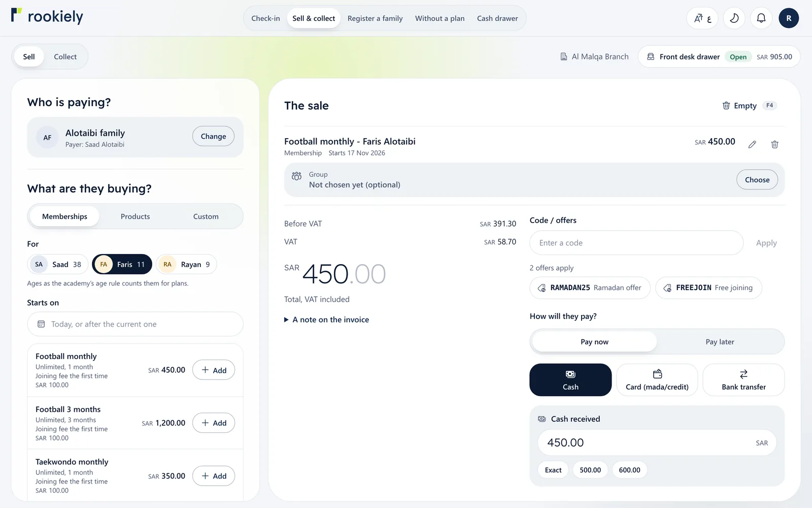Image resolution: width=812 pixels, height=508 pixels.
Task: Delete the Football monthly sale line
Action: point(774,144)
